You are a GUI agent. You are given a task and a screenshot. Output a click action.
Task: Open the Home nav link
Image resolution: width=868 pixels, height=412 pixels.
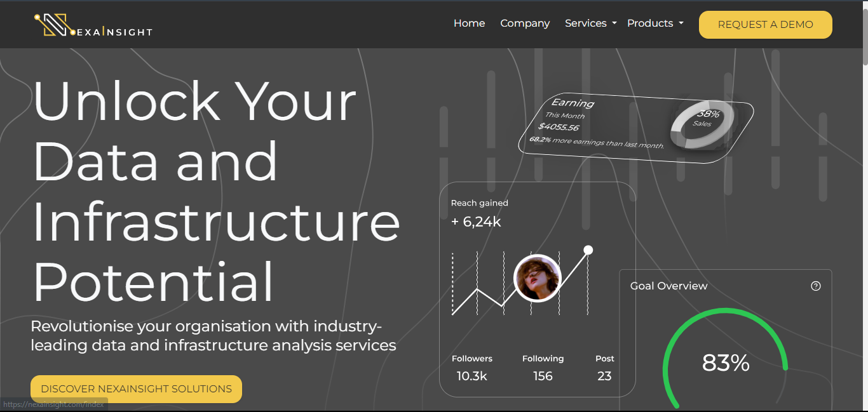tap(469, 23)
